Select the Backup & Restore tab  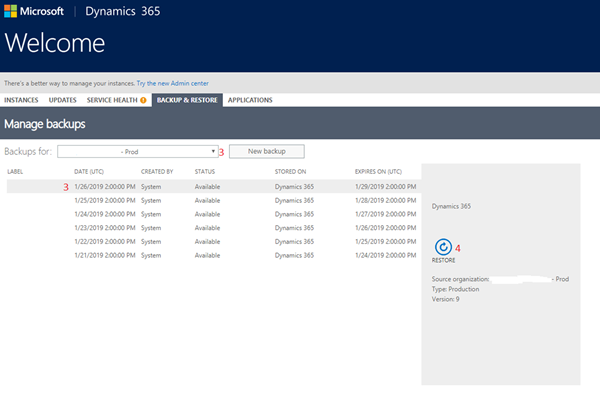(x=187, y=100)
